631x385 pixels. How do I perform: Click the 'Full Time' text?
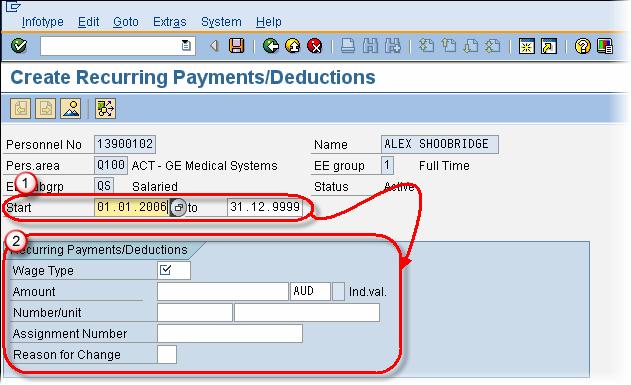(x=444, y=166)
